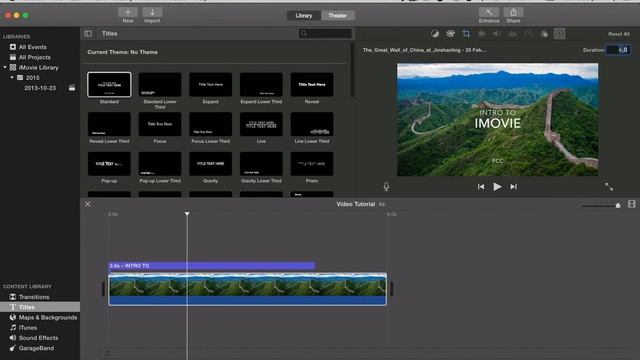The height and width of the screenshot is (360, 640).
Task: Click the search magnifier in Titles browser
Action: 304,33
